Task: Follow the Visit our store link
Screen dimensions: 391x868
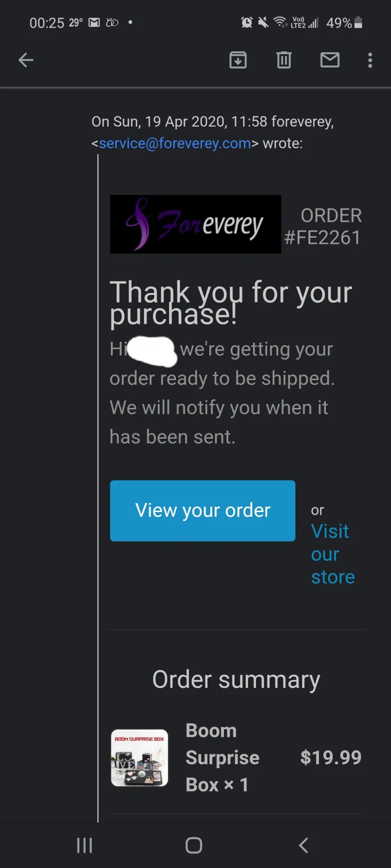Action: pyautogui.click(x=333, y=554)
